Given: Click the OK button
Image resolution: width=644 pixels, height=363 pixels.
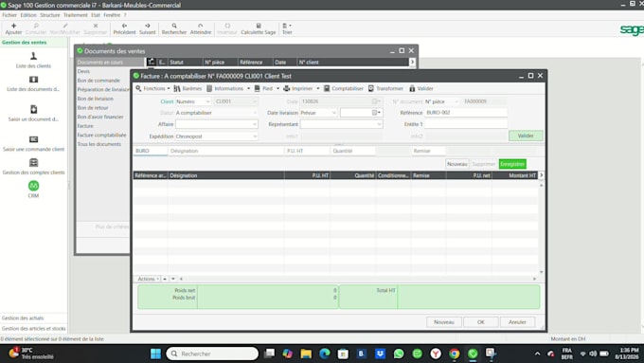Looking at the screenshot, I should click(x=481, y=322).
